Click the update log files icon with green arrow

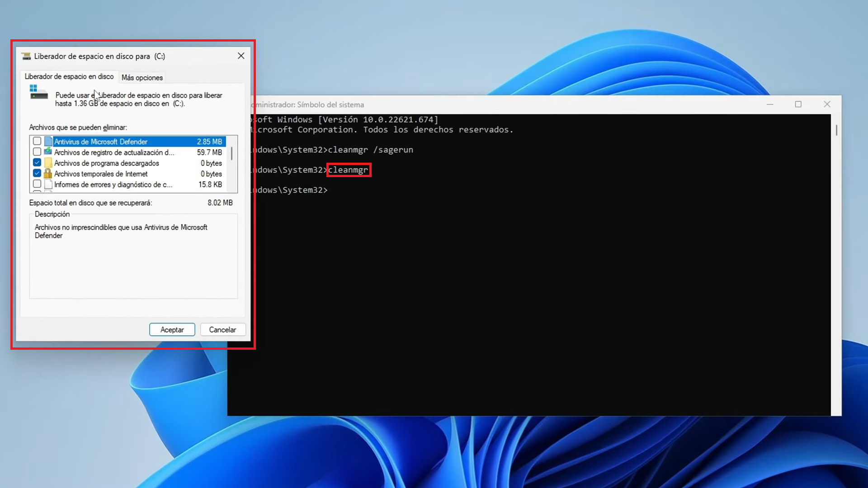pos(48,152)
